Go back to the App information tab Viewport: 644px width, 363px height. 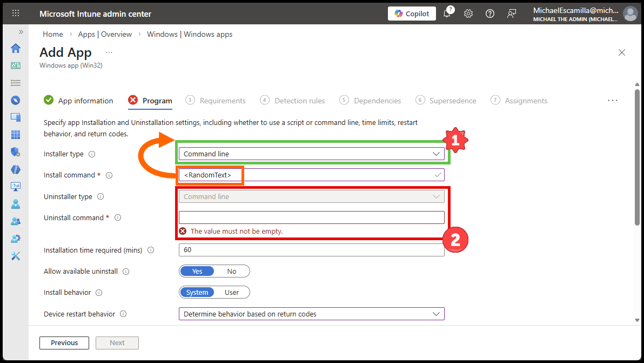(85, 100)
